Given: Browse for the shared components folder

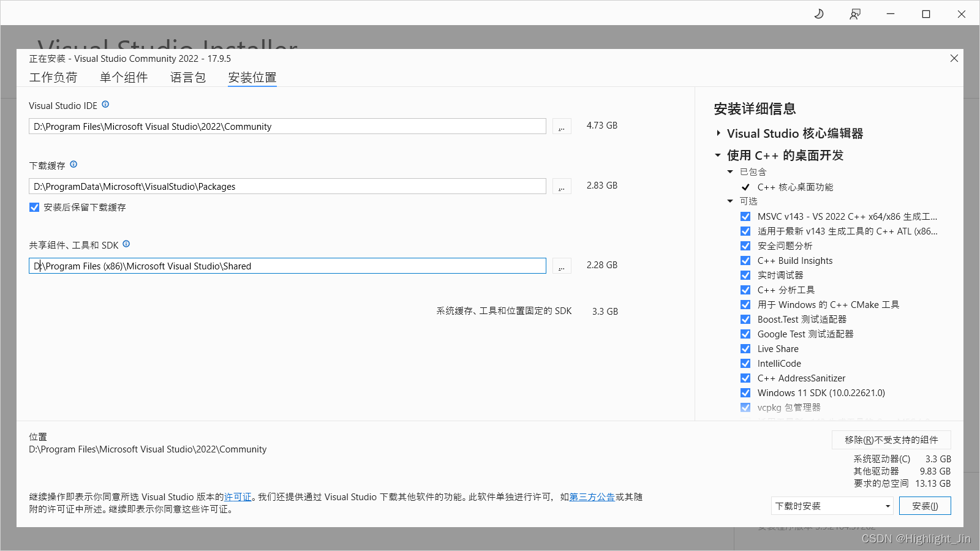Looking at the screenshot, I should pos(562,266).
